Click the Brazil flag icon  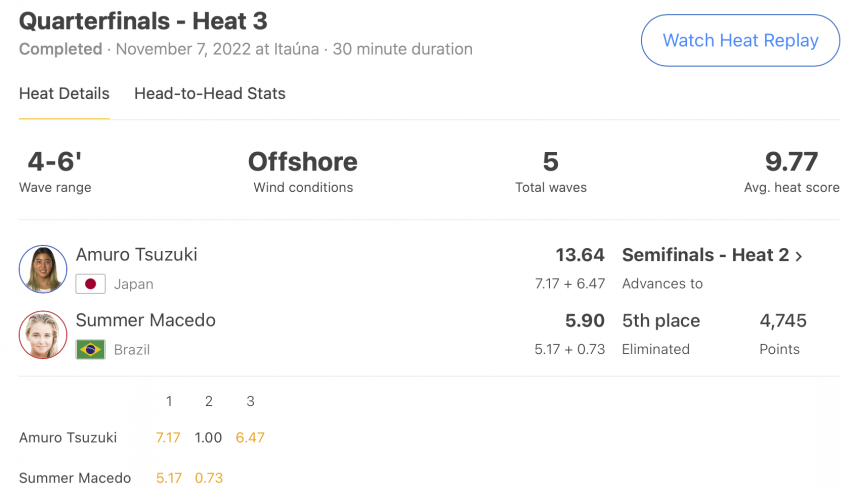tap(91, 350)
